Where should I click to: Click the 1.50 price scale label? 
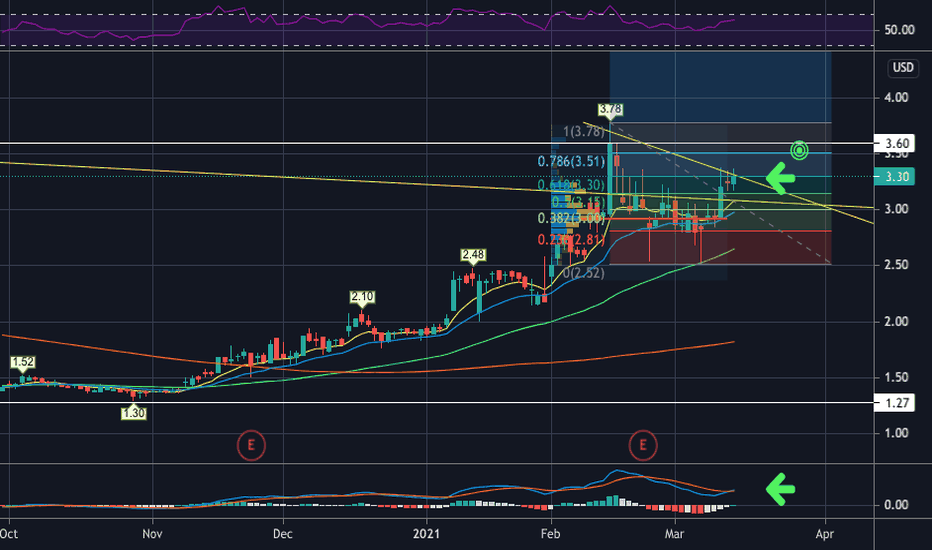click(x=896, y=378)
